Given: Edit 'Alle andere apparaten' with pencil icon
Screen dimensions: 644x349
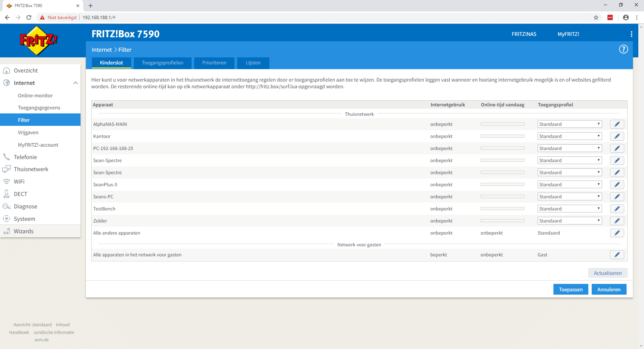Looking at the screenshot, I should (617, 233).
